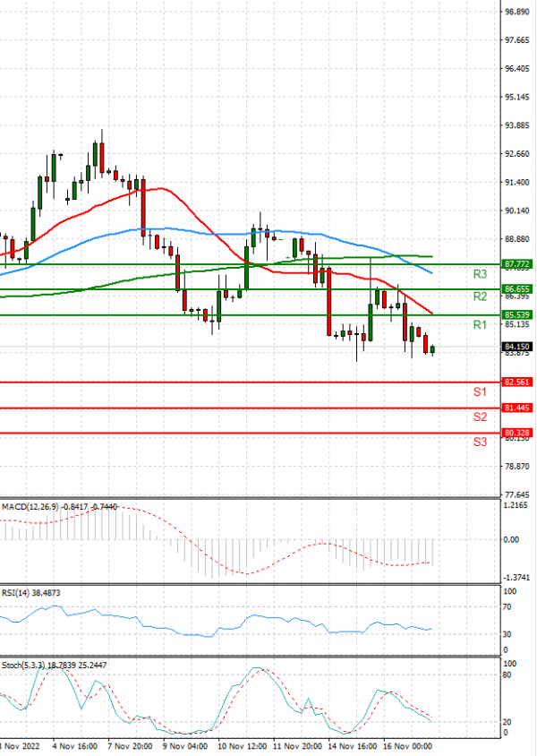This screenshot has height=756, width=537.
Task: Click the 7 Nov 20:00 time label
Action: tap(130, 746)
